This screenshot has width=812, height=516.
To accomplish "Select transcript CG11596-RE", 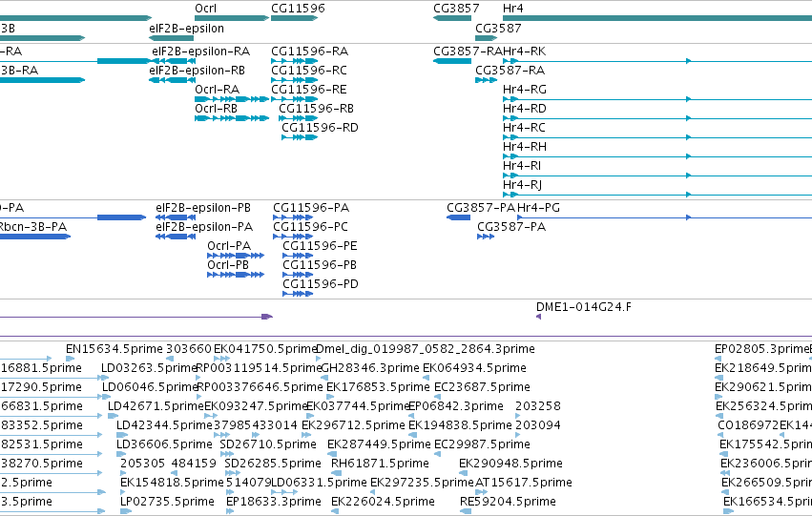I will tap(294, 99).
